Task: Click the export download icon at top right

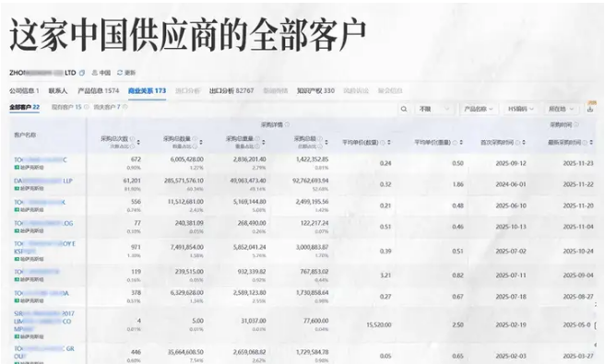Action: tap(590, 109)
